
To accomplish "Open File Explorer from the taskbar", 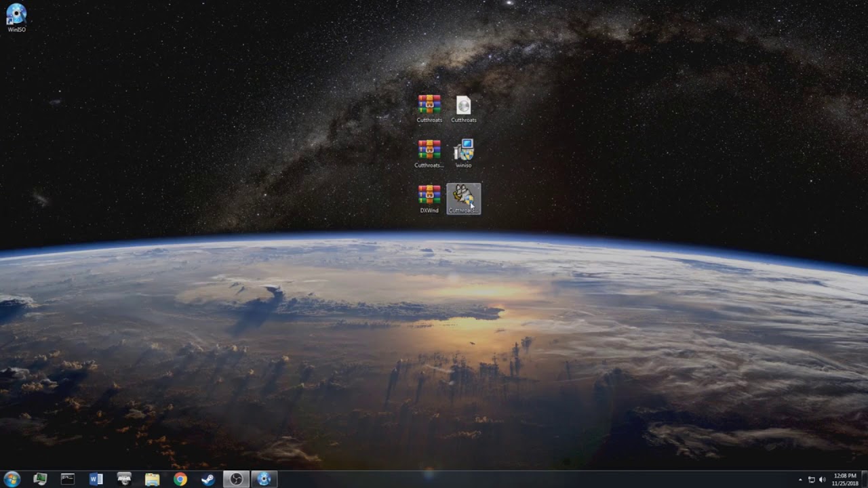I will click(152, 479).
